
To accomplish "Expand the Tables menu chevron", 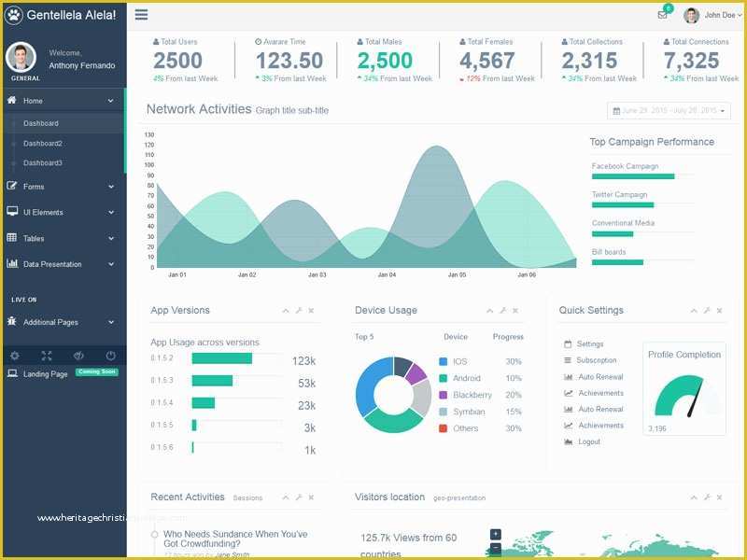I will click(x=110, y=239).
